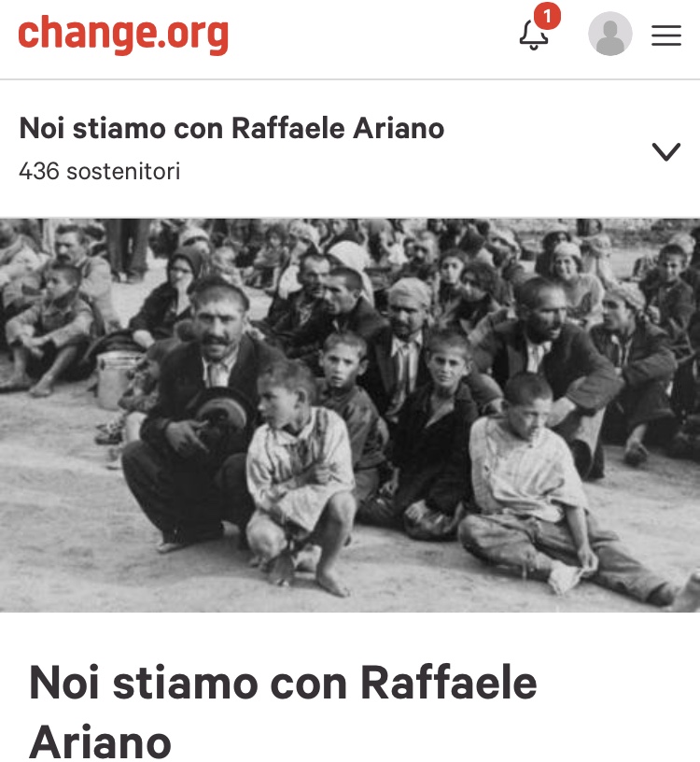
Task: Click the word 'Ariano' on the heading's second line
Action: 101,741
